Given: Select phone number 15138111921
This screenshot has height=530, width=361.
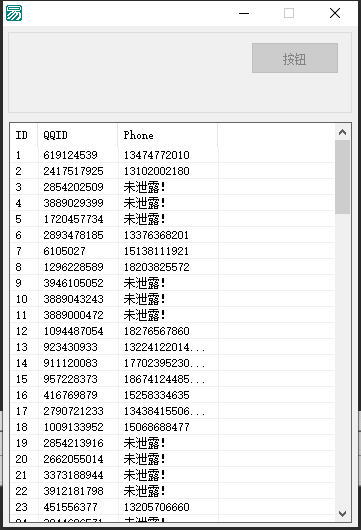Looking at the screenshot, I should 157,251.
